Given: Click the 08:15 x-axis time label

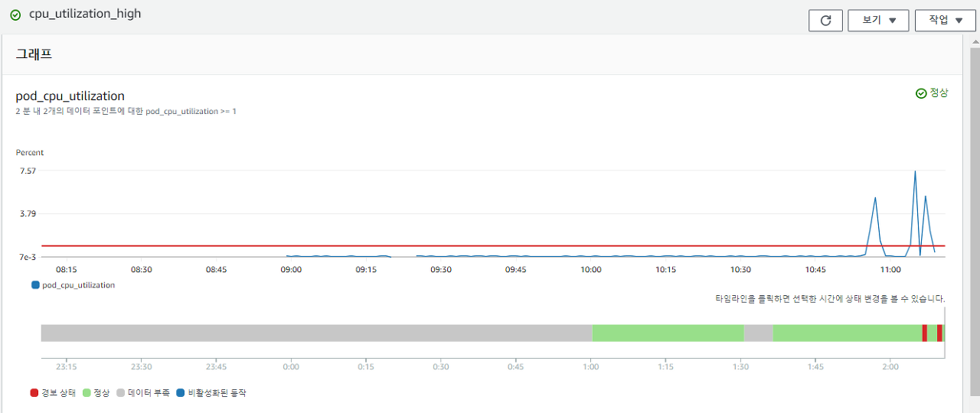Looking at the screenshot, I should click(x=67, y=269).
